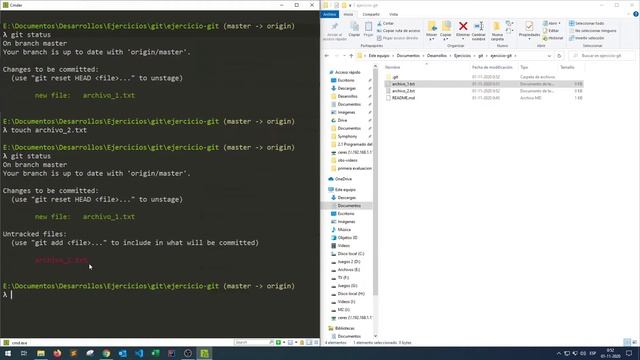The width and height of the screenshot is (640, 360).
Task: Click Cortar in the Explorer ribbon
Action: coord(386,23)
